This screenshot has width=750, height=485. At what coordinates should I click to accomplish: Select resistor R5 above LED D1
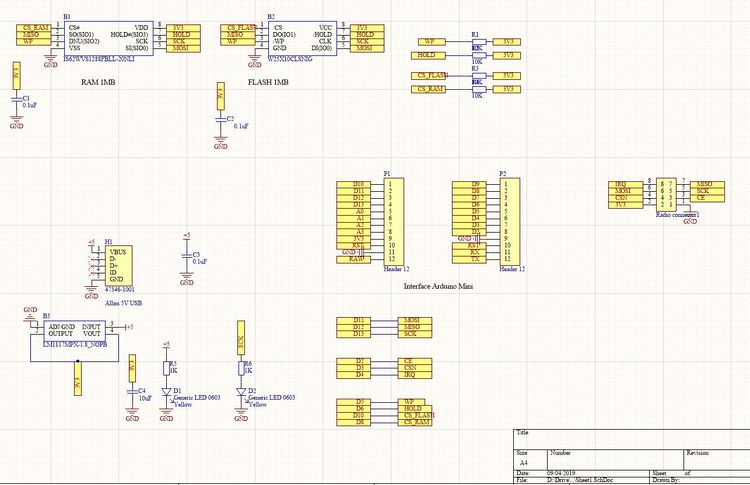click(x=167, y=366)
